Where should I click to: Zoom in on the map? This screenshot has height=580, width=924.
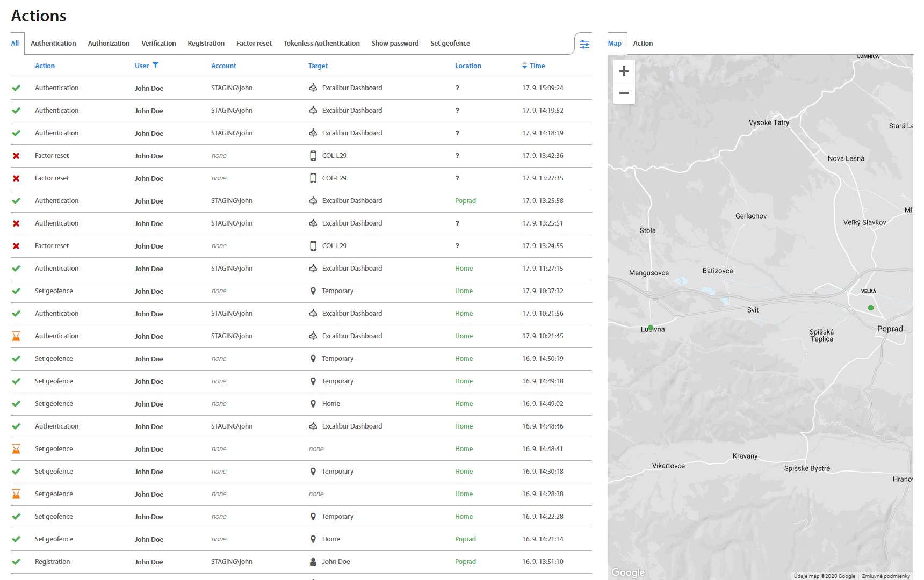(624, 71)
